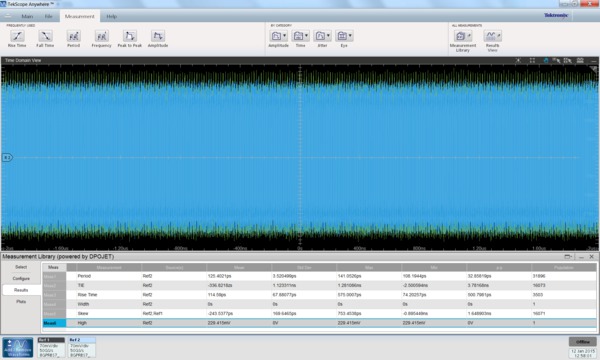The image size is (600, 360).
Task: Close the Measurement Library panel
Action: pos(592,257)
